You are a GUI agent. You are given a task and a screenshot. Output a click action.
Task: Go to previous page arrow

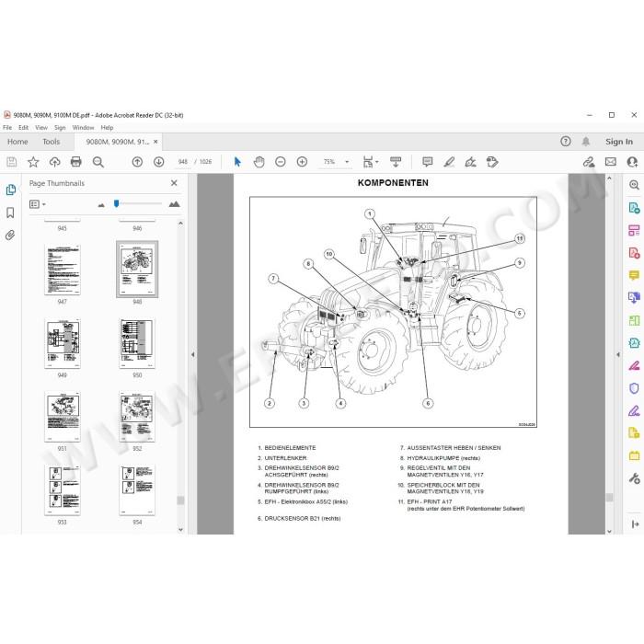[137, 162]
